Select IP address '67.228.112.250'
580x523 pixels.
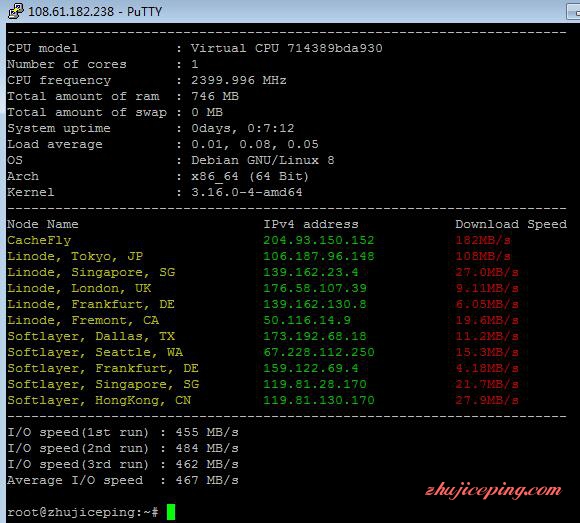[x=319, y=352]
